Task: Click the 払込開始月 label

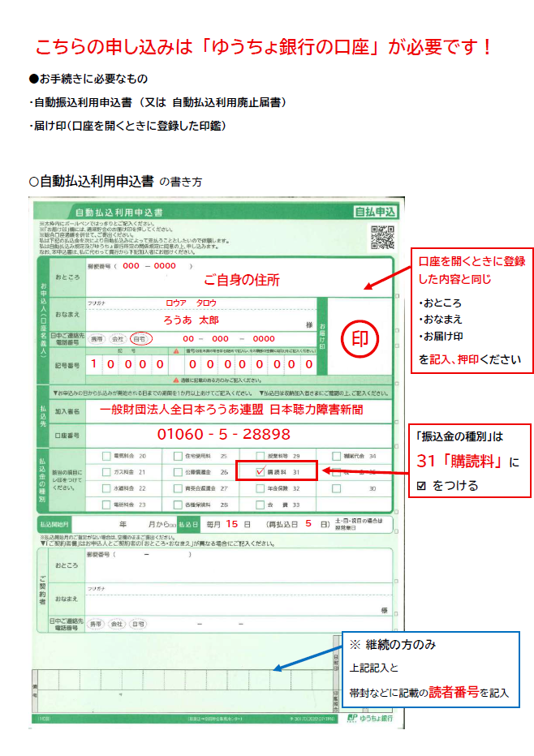Action: (54, 525)
